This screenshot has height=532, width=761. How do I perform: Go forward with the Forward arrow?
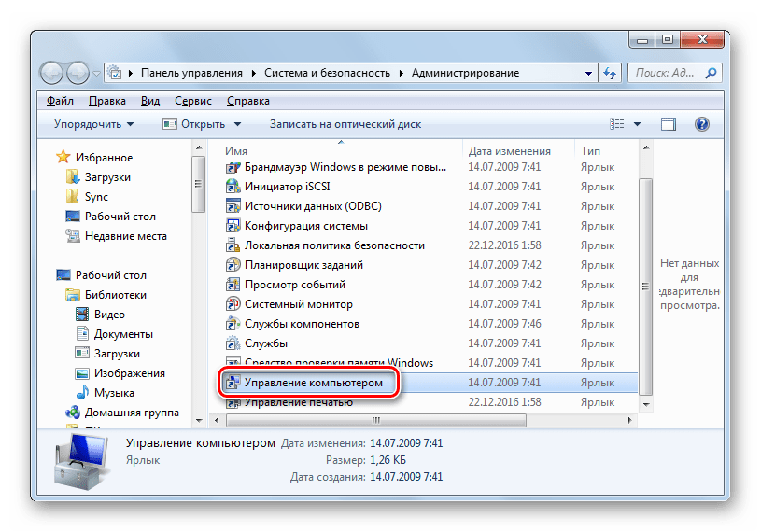point(78,73)
